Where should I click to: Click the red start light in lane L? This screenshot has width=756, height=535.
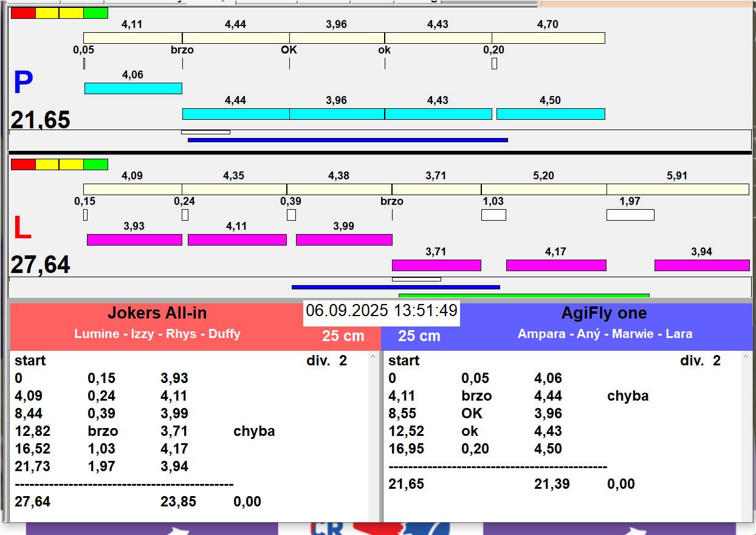[x=23, y=164]
